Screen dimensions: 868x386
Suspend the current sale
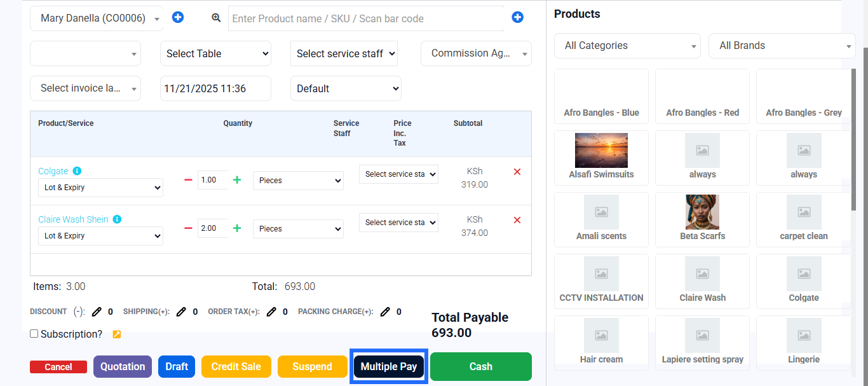tap(312, 366)
